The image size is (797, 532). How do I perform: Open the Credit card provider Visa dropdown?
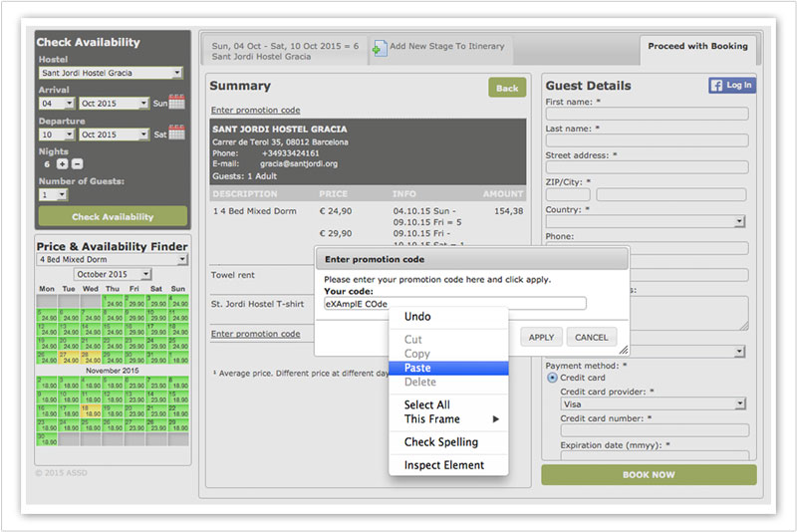click(654, 403)
